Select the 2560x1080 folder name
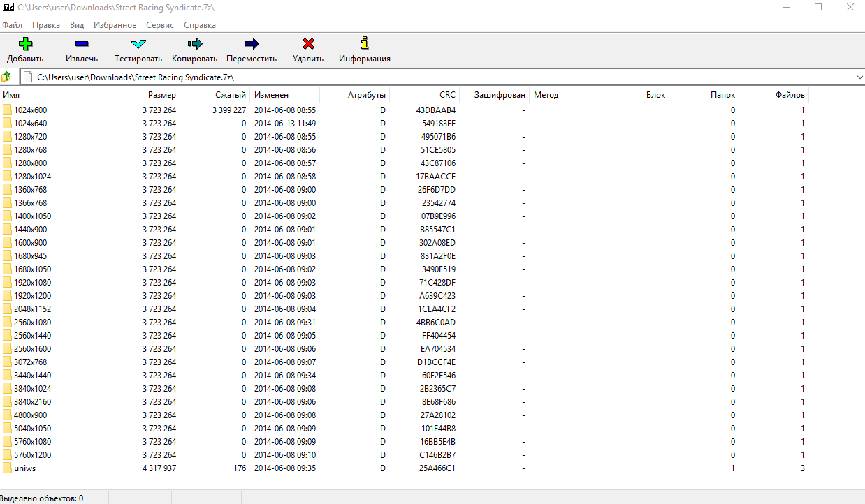 (x=32, y=322)
